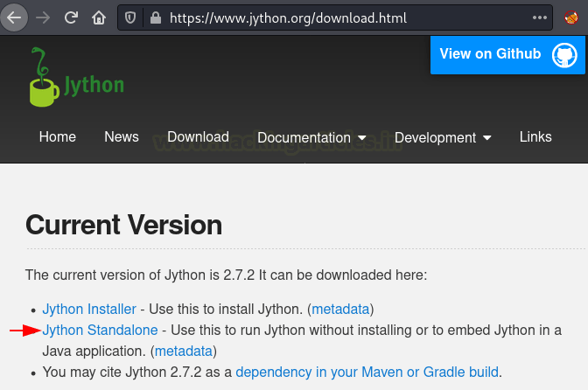Click the Jython logo
The width and height of the screenshot is (588, 390).
[x=75, y=79]
